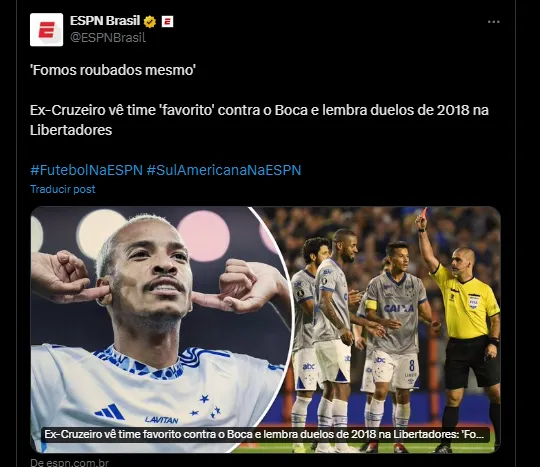540x467 pixels.
Task: Click the article headline caption overlay
Action: pos(265,435)
